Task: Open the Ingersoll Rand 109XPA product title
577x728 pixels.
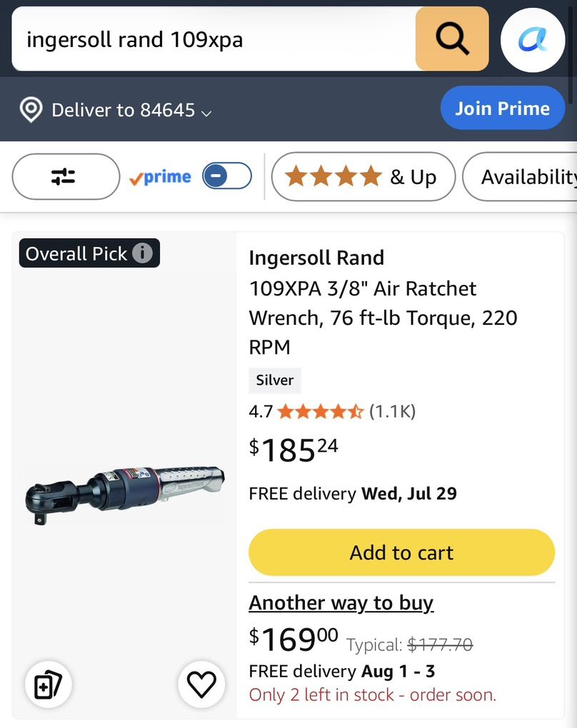Action: [383, 303]
